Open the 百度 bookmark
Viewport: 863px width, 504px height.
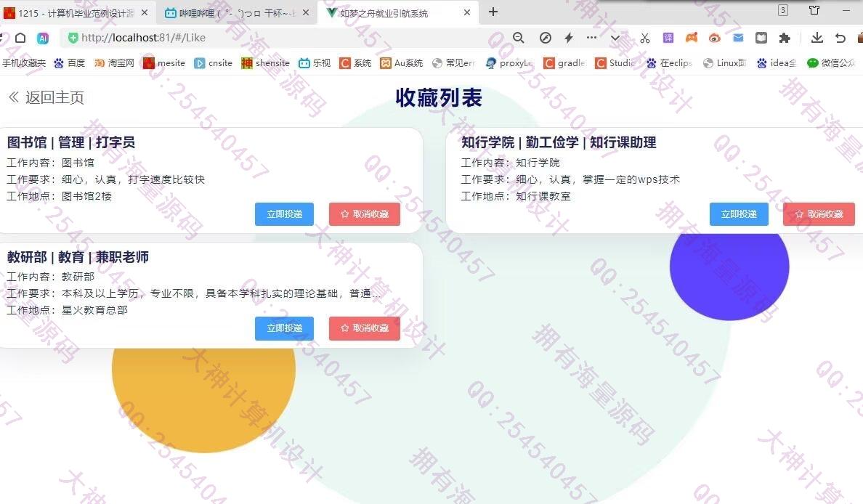[x=69, y=63]
